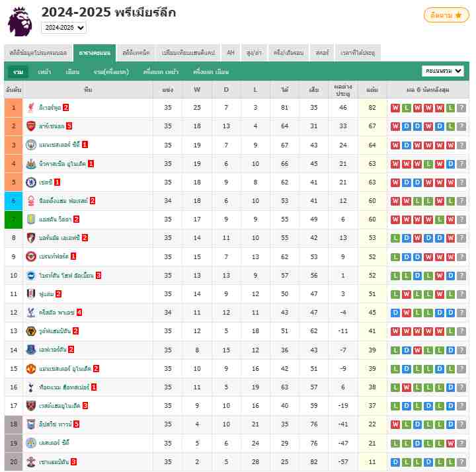Open the 2024-2025 season dropdown

pos(63,28)
